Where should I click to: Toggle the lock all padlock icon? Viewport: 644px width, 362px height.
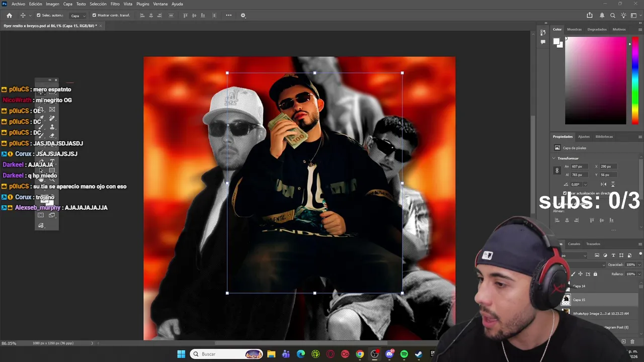pos(595,274)
